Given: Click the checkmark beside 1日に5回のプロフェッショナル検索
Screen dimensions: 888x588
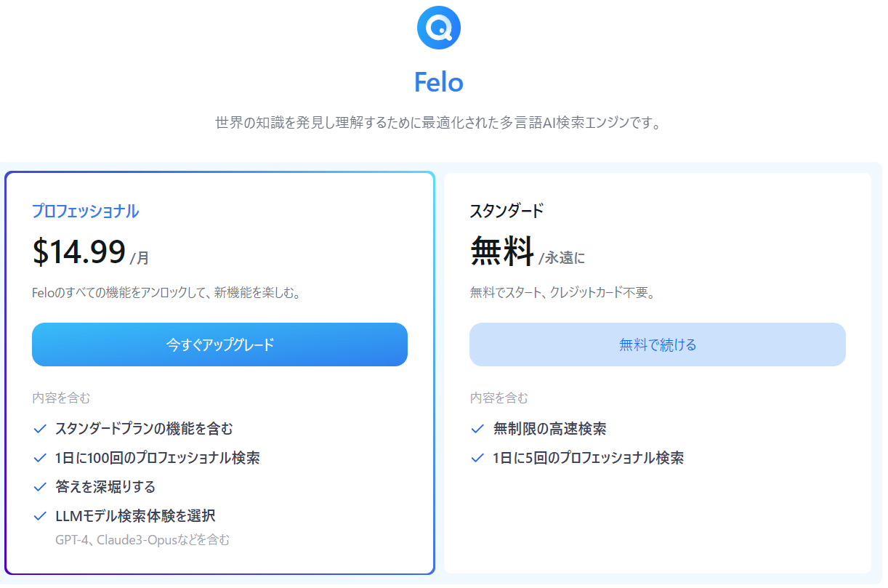Looking at the screenshot, I should pyautogui.click(x=477, y=459).
